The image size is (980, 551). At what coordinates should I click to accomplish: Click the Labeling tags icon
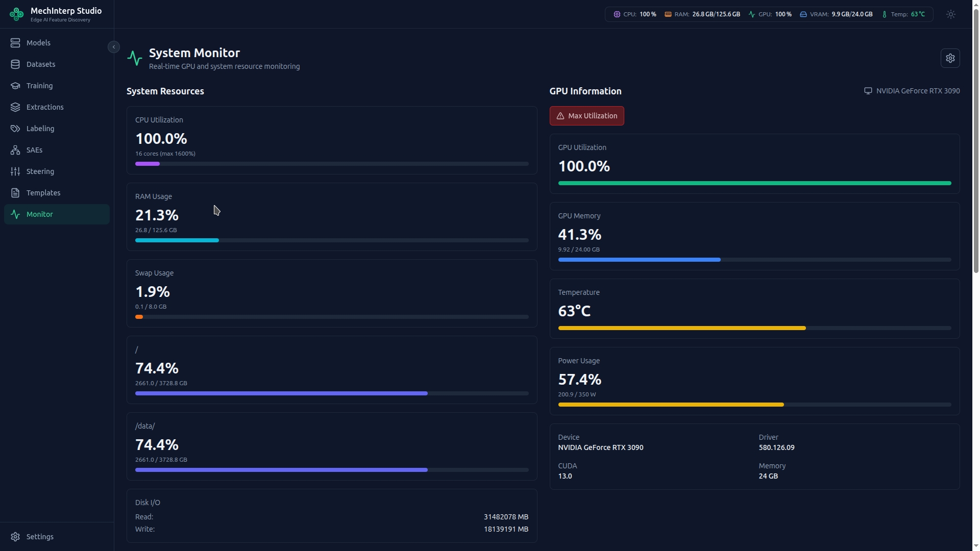(x=15, y=129)
